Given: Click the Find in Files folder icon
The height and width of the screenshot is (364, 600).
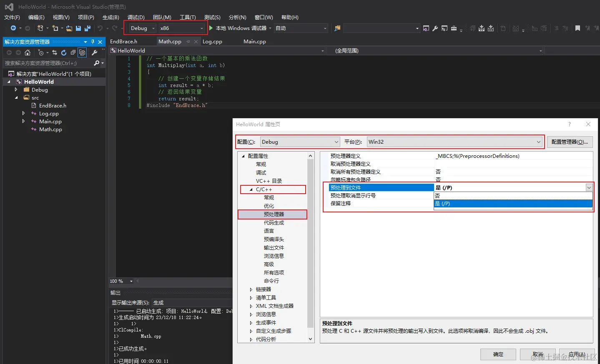Looking at the screenshot, I should coord(337,28).
